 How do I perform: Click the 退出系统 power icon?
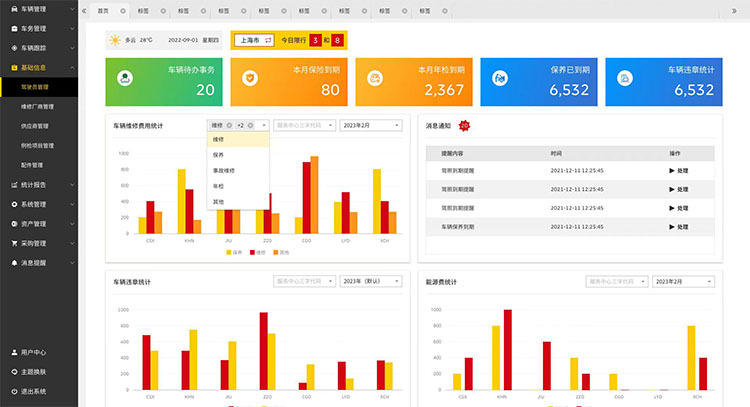coord(14,391)
